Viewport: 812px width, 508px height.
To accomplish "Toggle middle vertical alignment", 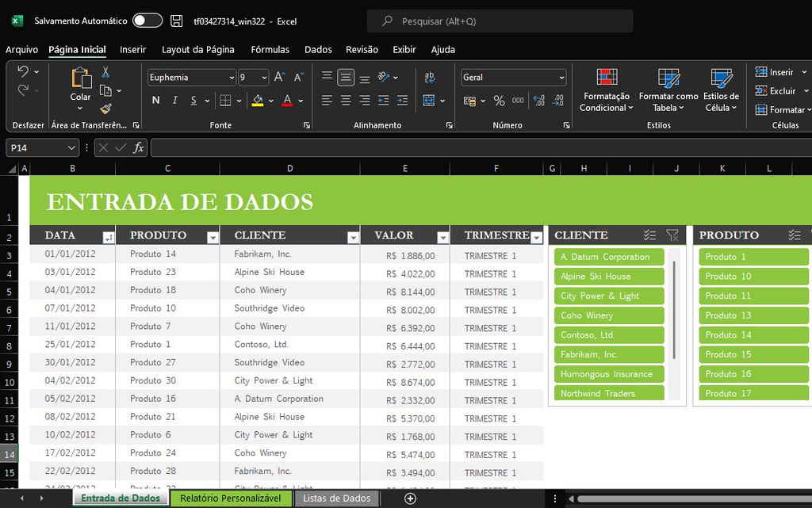I will [346, 78].
